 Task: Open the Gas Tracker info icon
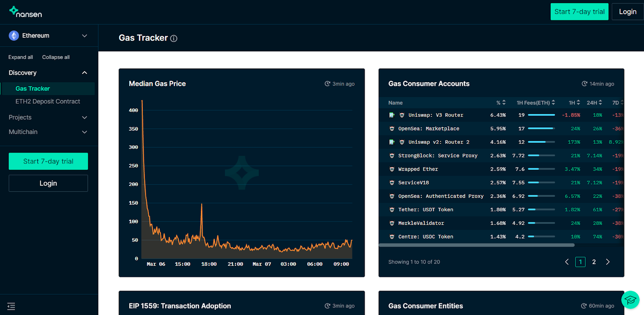tap(173, 38)
